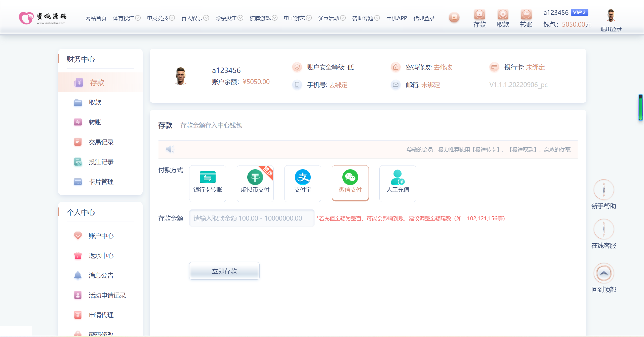
Task: Open 在线客服 online support icon
Action: tap(604, 229)
